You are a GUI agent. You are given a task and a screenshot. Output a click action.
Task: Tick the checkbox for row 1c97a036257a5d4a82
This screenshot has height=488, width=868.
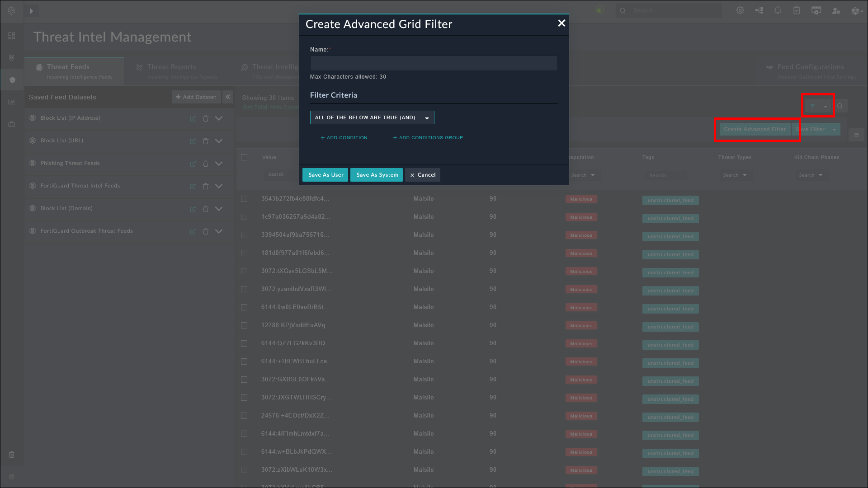point(244,217)
